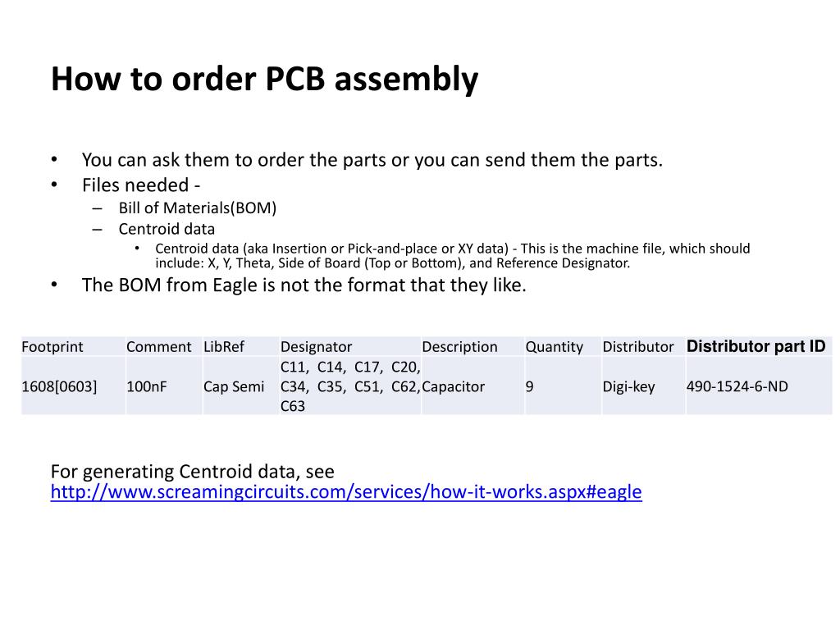Select the Description column header

[x=459, y=347]
